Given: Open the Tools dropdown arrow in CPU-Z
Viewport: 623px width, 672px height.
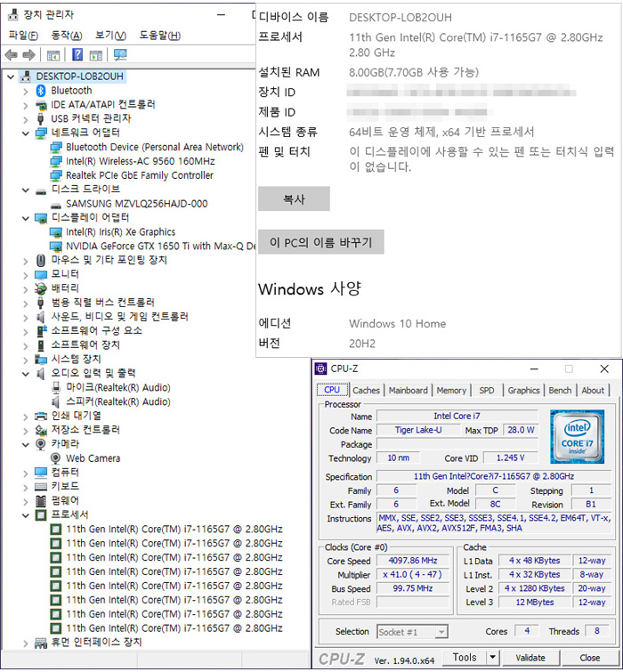Looking at the screenshot, I should (x=493, y=657).
